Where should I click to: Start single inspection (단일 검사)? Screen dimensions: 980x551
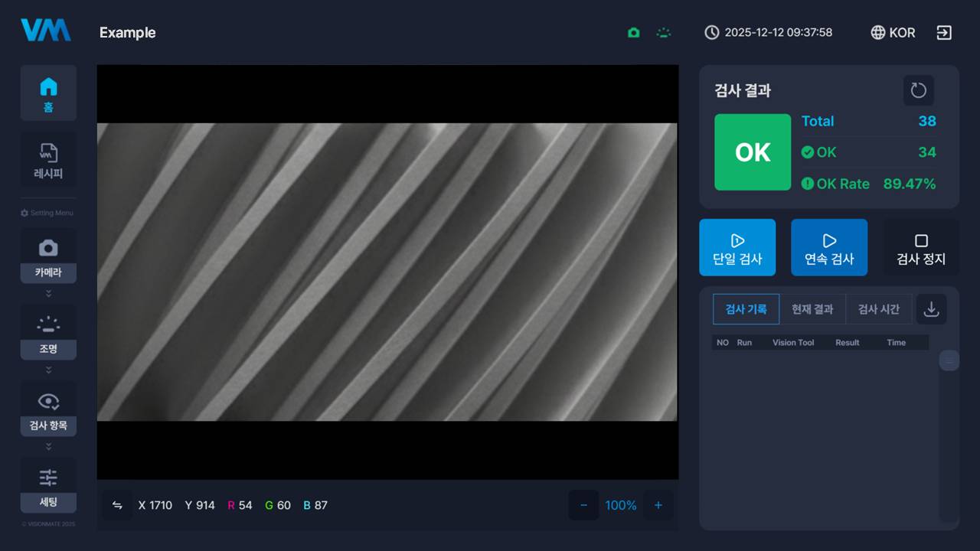click(x=737, y=247)
